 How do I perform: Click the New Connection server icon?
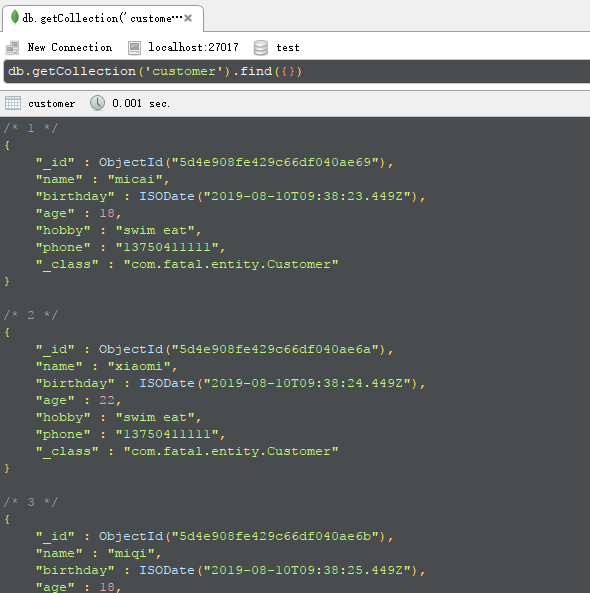[x=12, y=48]
